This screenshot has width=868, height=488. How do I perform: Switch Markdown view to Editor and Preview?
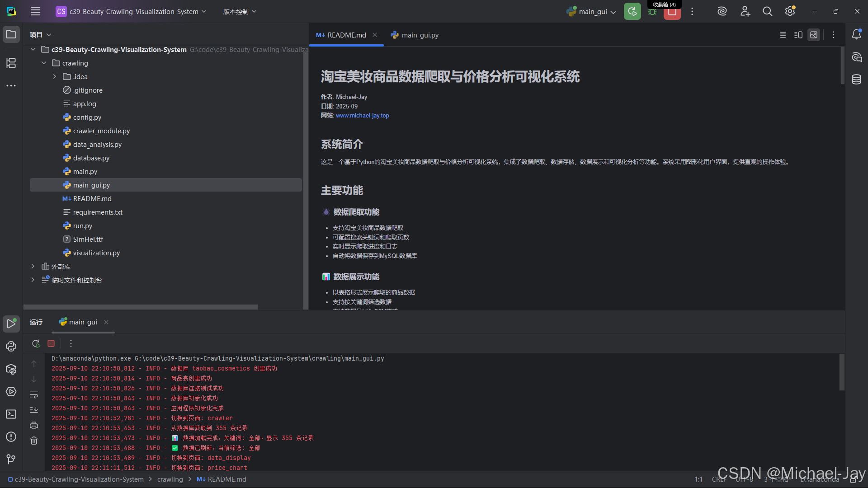pos(798,35)
